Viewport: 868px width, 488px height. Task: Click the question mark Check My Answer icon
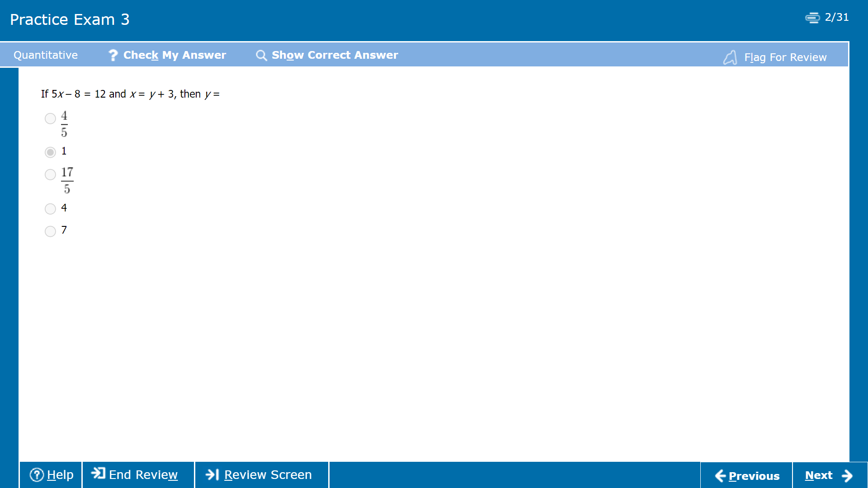[x=113, y=55]
